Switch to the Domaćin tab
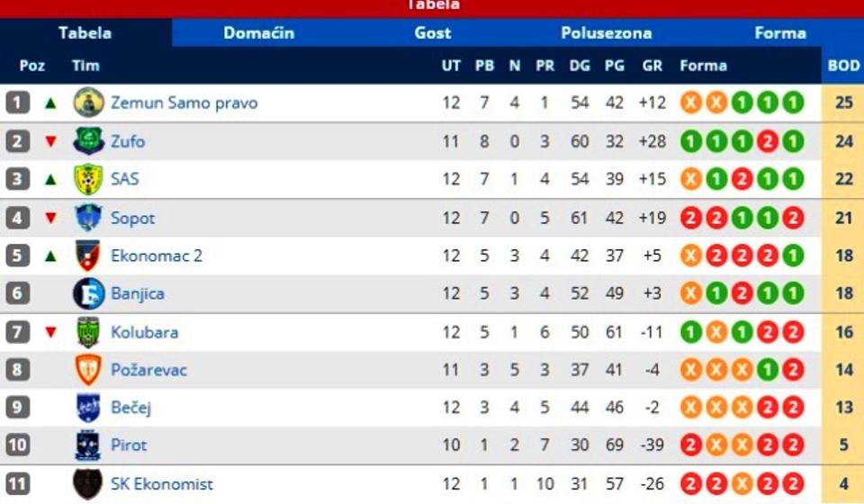 point(258,33)
